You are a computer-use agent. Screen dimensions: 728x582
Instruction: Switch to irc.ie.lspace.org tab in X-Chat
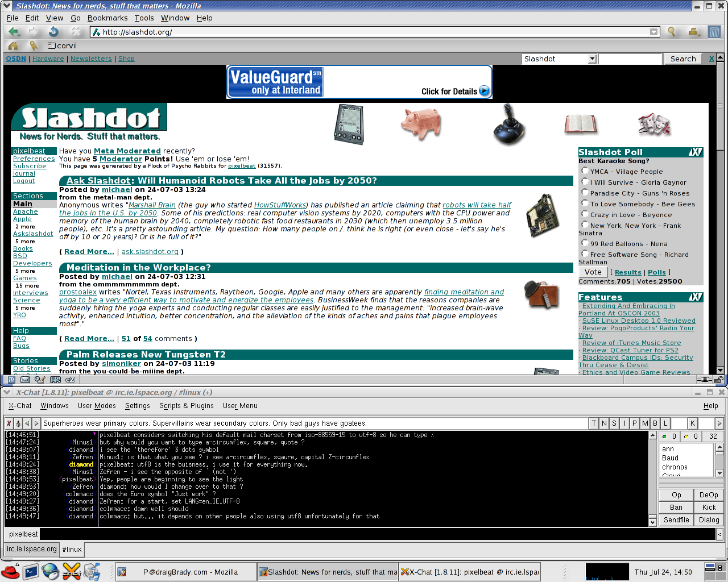(x=32, y=549)
